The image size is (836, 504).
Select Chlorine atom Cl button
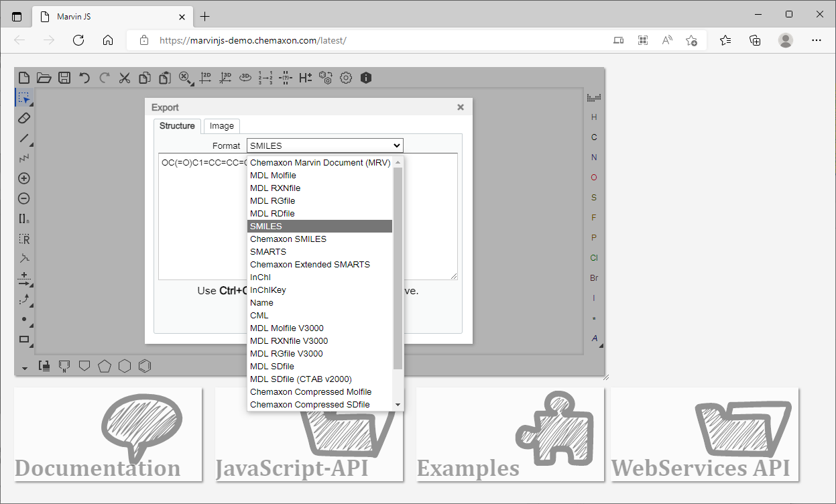[594, 258]
